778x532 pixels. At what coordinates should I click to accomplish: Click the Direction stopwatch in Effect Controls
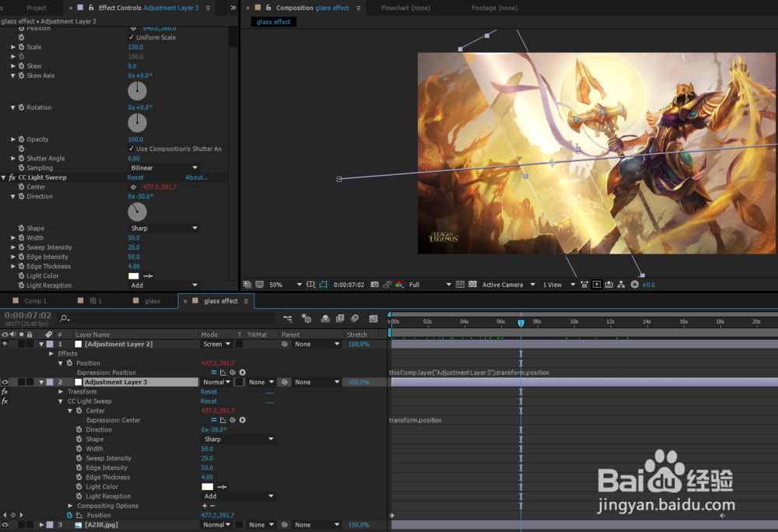coord(21,196)
